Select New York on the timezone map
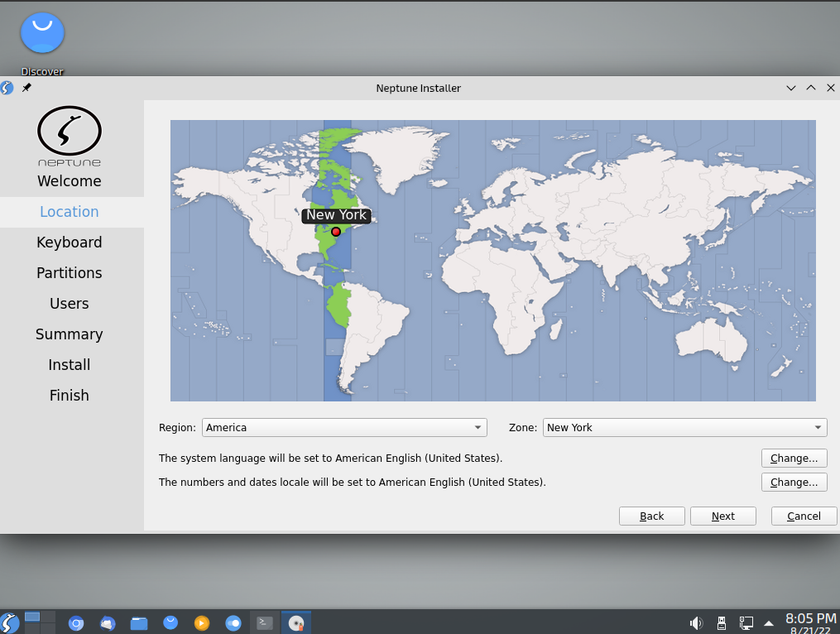Image resolution: width=840 pixels, height=634 pixels. pos(336,232)
